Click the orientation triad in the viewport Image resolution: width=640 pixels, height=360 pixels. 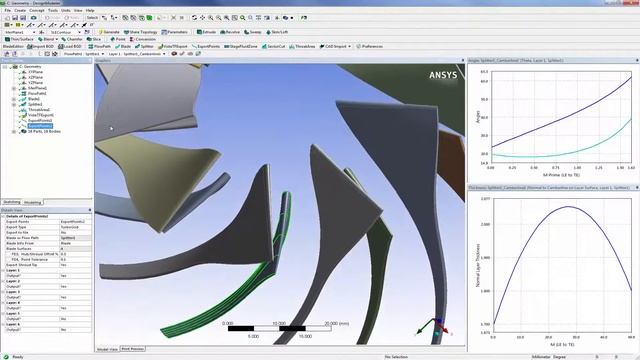click(x=434, y=328)
